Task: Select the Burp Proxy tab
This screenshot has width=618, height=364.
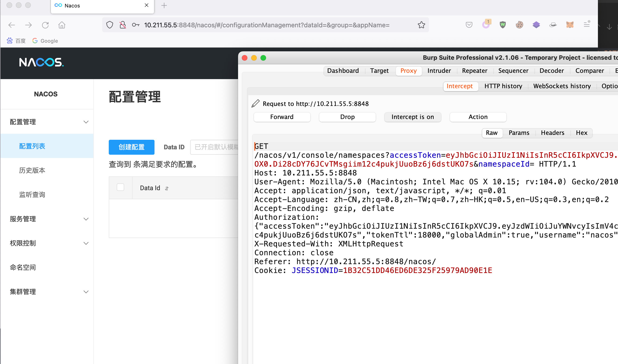Action: point(408,71)
